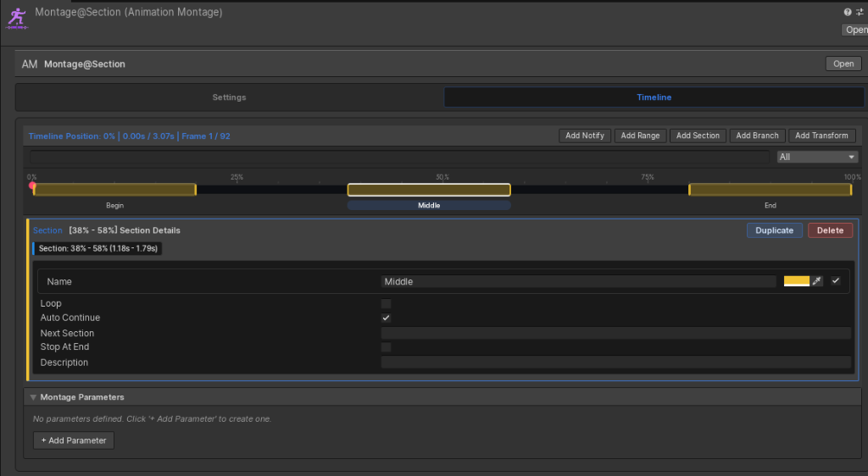
Task: Open the All filter dropdown
Action: tap(817, 157)
